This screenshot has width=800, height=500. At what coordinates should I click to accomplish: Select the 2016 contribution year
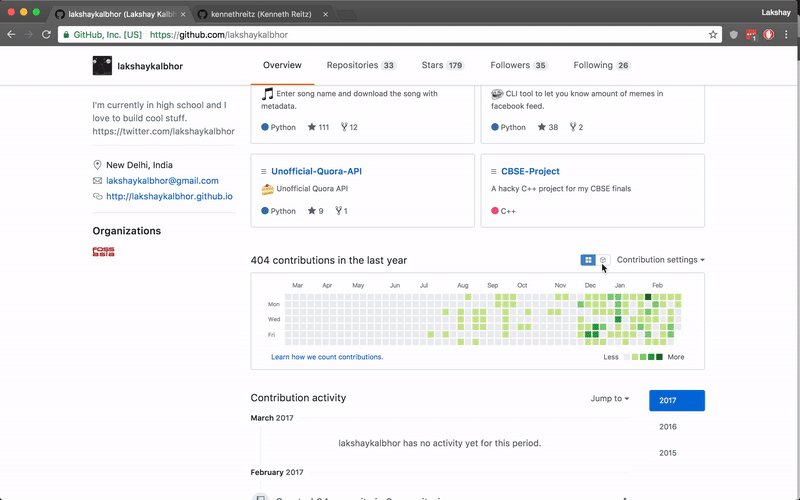667,427
